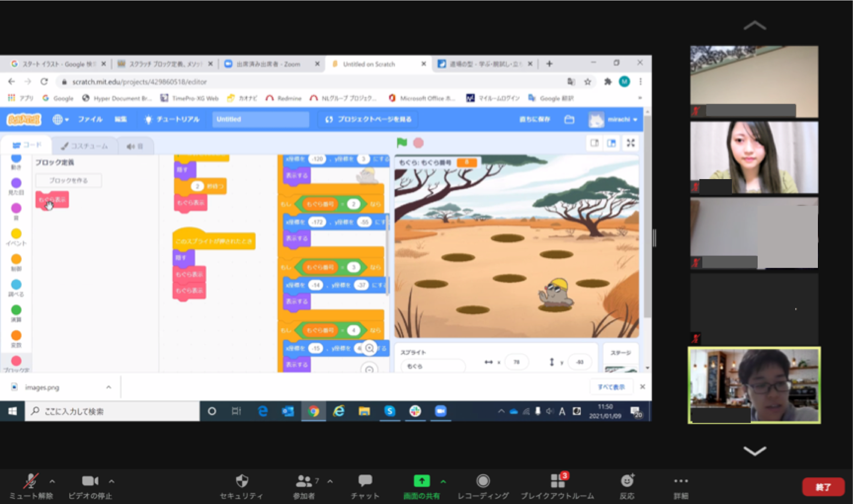Open Chrome from the taskbar
Viewport: 853px width, 504px height.
tap(313, 411)
